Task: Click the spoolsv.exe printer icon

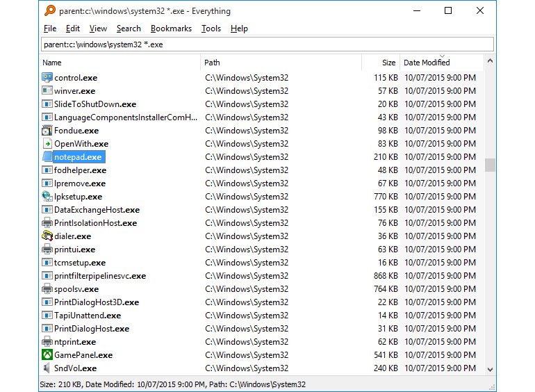Action: [x=47, y=289]
